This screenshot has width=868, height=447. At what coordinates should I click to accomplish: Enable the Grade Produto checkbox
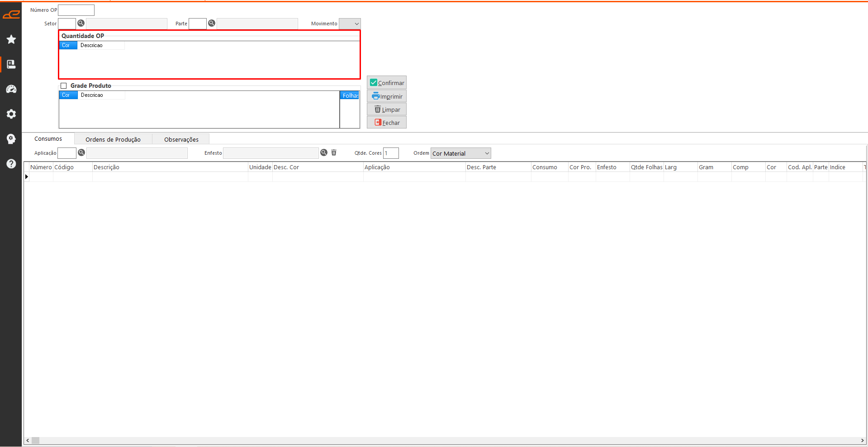(x=64, y=86)
